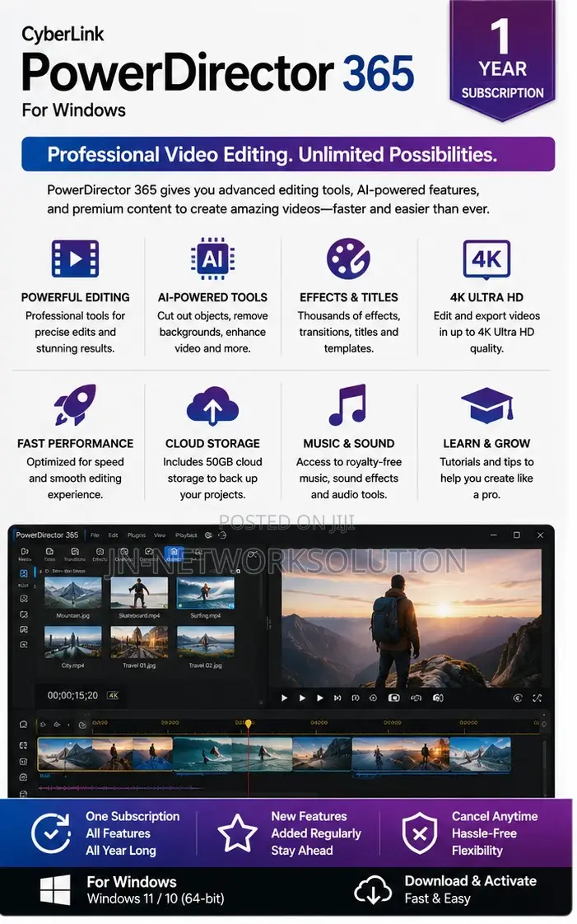Click the Learn & Grow graduation cap icon
This screenshot has width=577, height=924.
[487, 406]
